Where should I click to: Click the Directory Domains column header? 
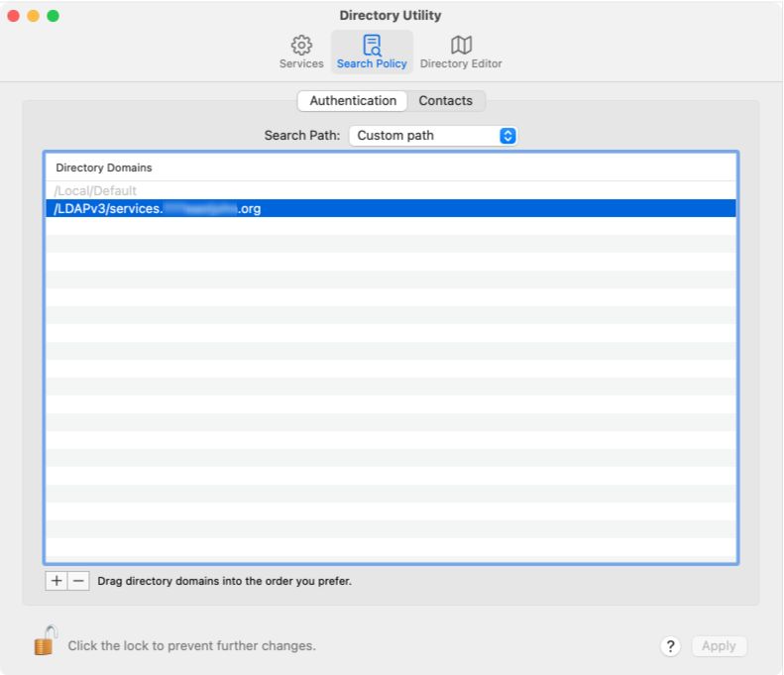click(104, 168)
